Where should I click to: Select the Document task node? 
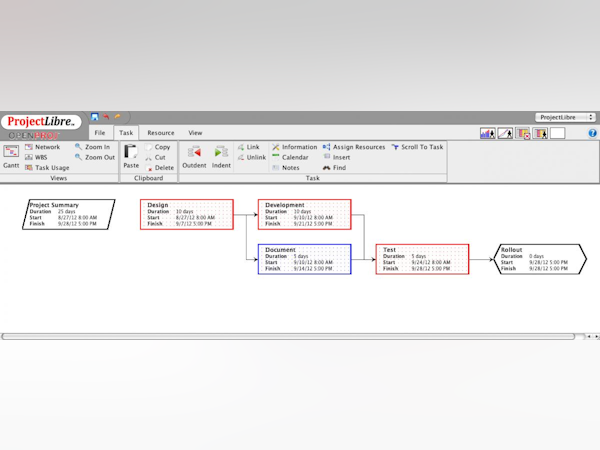[x=305, y=259]
